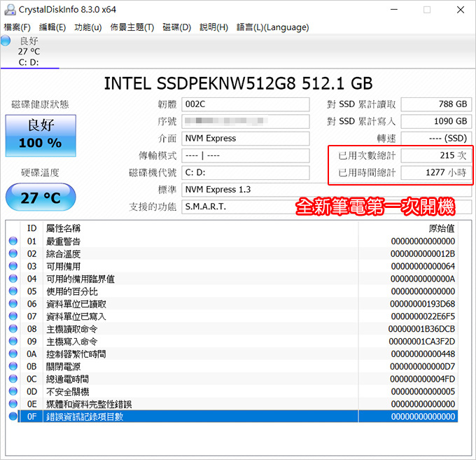Minimize the CrystalDiskInfo window
476x460 pixels.
coord(394,10)
